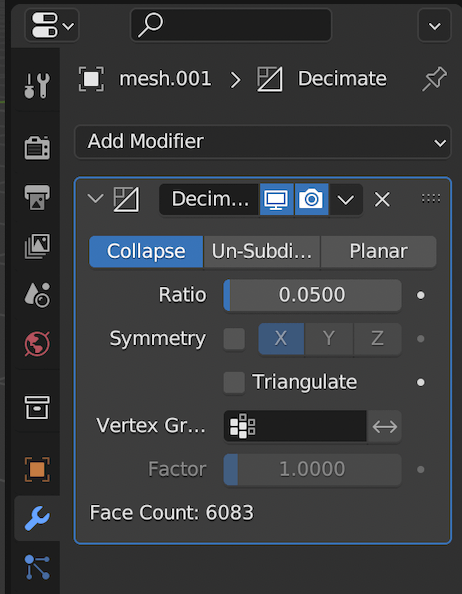Image resolution: width=462 pixels, height=594 pixels.
Task: Click the pin icon to toggle pinning
Action: [x=434, y=79]
